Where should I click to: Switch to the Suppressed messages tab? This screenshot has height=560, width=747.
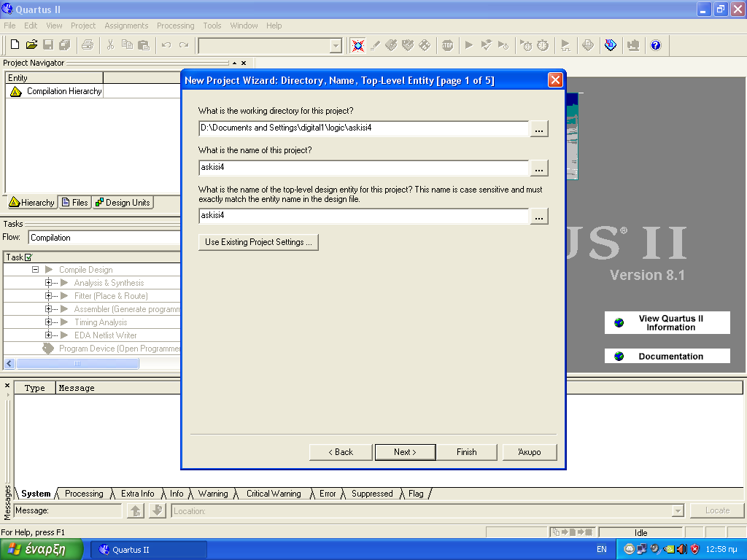[372, 494]
